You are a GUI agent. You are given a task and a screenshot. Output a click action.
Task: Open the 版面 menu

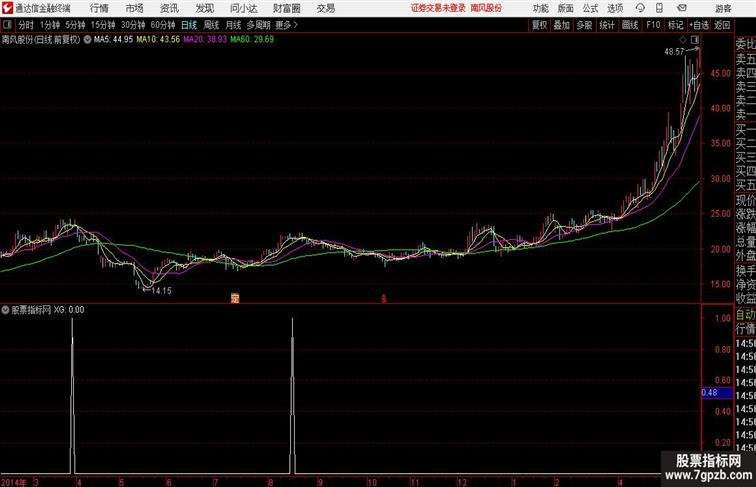pos(566,8)
